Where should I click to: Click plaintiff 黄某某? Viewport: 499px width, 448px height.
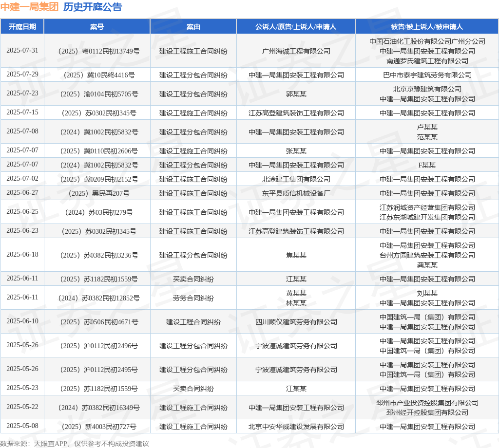(x=296, y=294)
